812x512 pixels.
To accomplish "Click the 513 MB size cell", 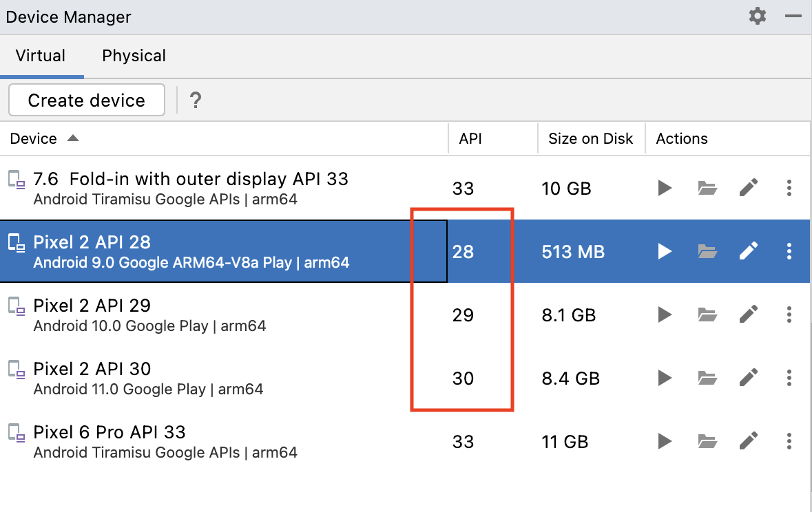I will pyautogui.click(x=573, y=252).
